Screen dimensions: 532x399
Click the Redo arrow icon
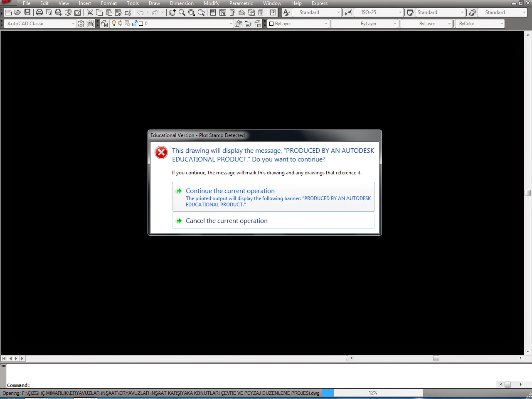(155, 12)
